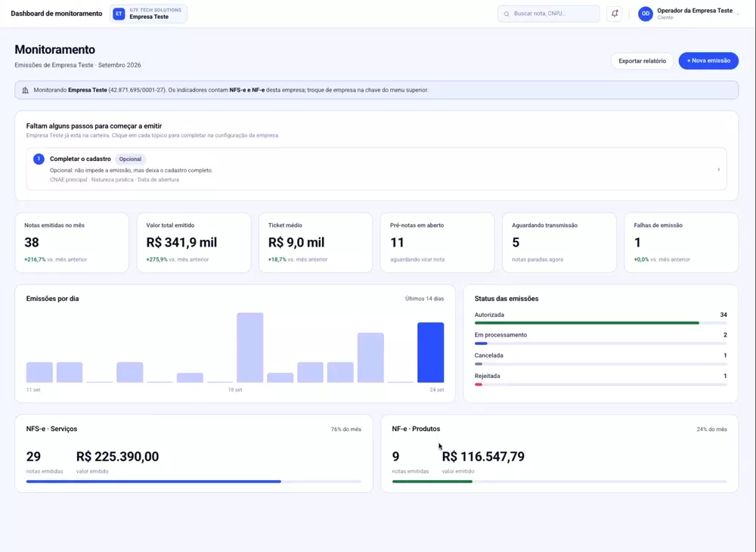This screenshot has width=756, height=552.
Task: Click the Em processamento status label
Action: [500, 335]
